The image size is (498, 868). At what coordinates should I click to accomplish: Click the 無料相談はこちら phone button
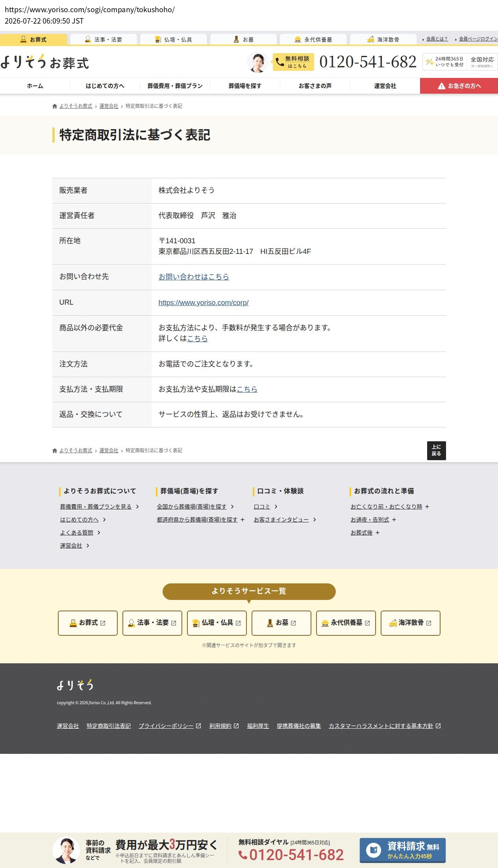293,62
